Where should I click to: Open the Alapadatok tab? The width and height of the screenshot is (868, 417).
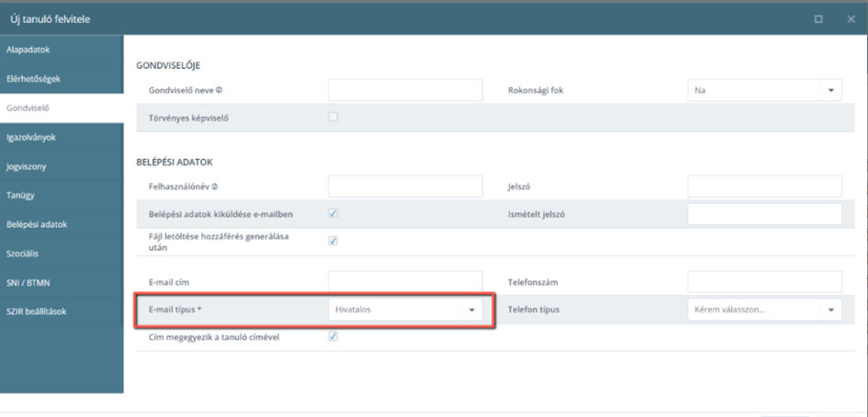[x=62, y=50]
